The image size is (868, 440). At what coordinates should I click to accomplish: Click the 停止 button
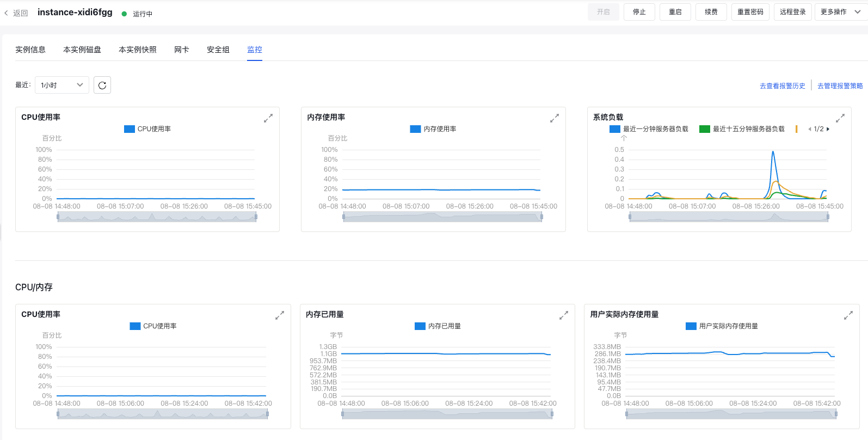click(x=639, y=12)
